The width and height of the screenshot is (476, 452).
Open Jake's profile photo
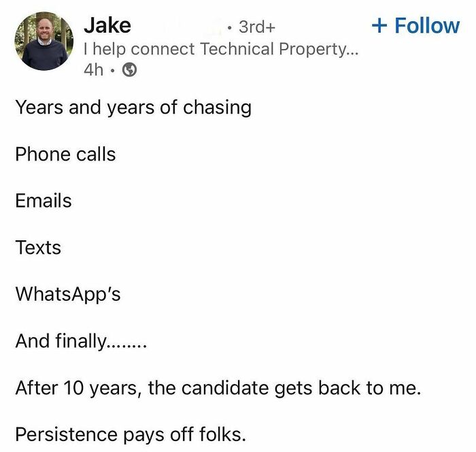[44, 41]
